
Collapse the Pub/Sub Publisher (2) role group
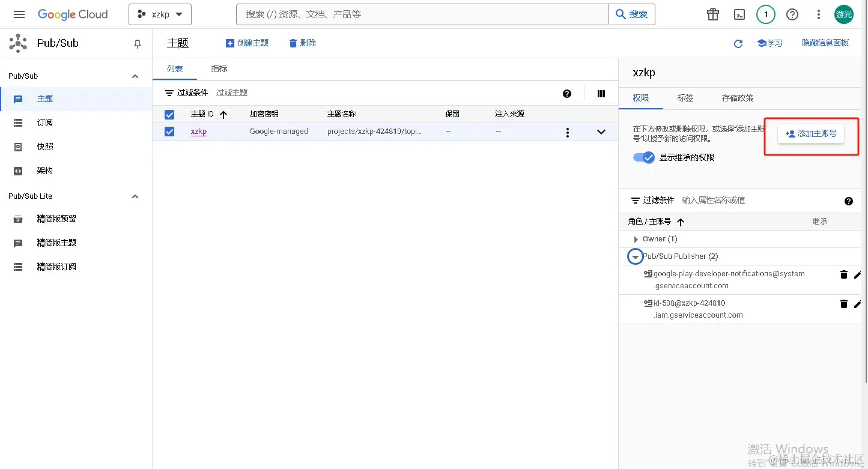[635, 257]
